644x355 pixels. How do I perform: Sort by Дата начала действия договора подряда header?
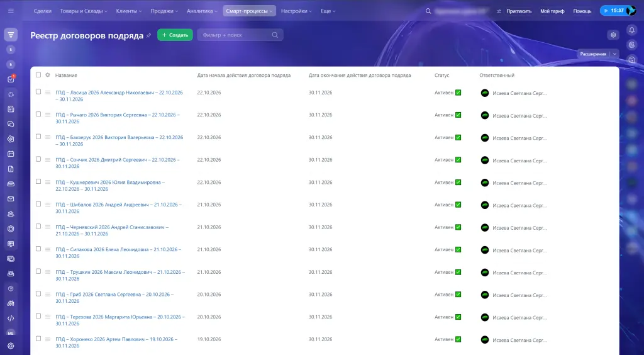click(x=243, y=75)
